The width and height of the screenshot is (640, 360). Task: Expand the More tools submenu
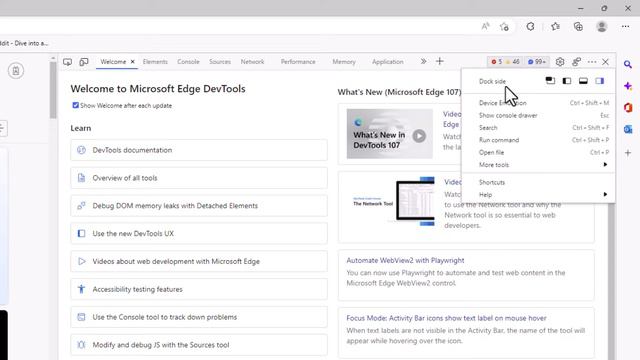pyautogui.click(x=538, y=165)
